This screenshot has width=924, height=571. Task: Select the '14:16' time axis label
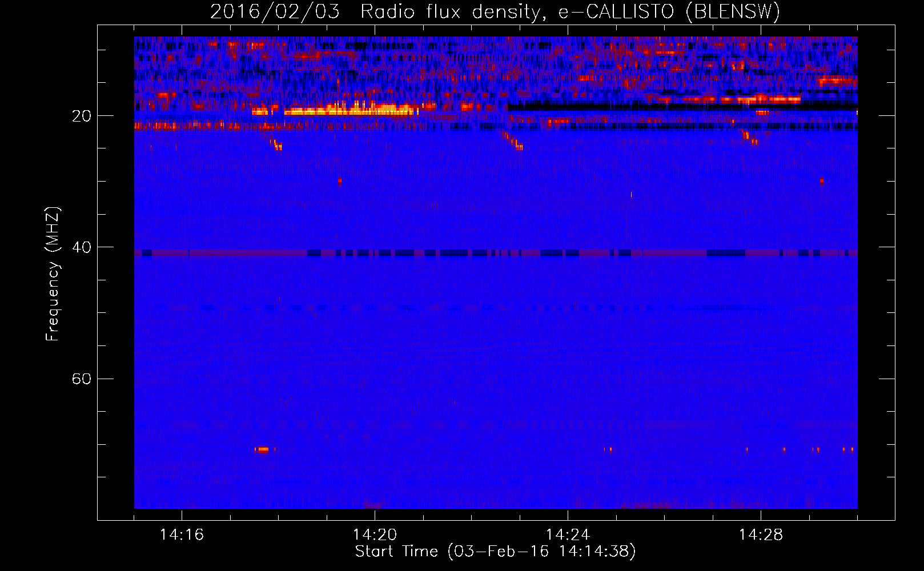[x=182, y=534]
